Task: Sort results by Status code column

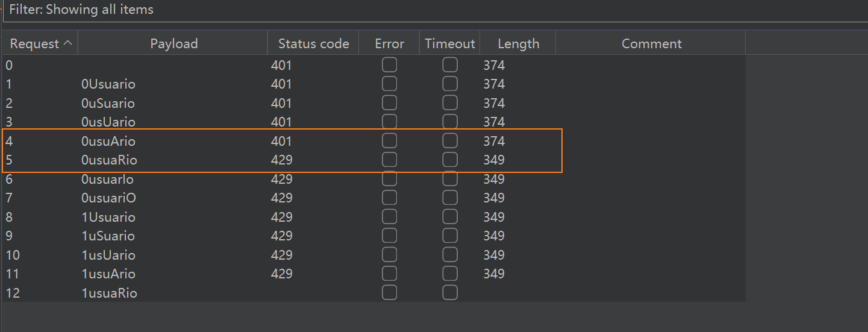Action: point(313,44)
